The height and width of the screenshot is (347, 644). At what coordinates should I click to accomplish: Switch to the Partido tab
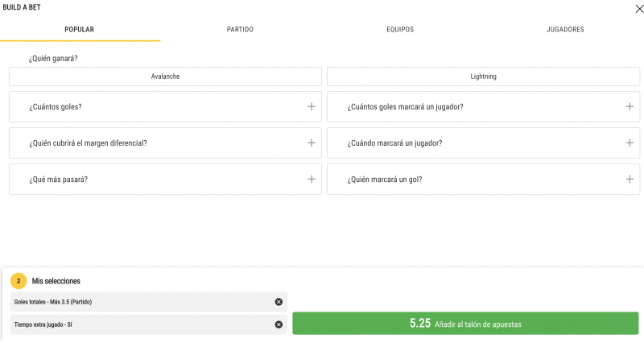click(240, 30)
